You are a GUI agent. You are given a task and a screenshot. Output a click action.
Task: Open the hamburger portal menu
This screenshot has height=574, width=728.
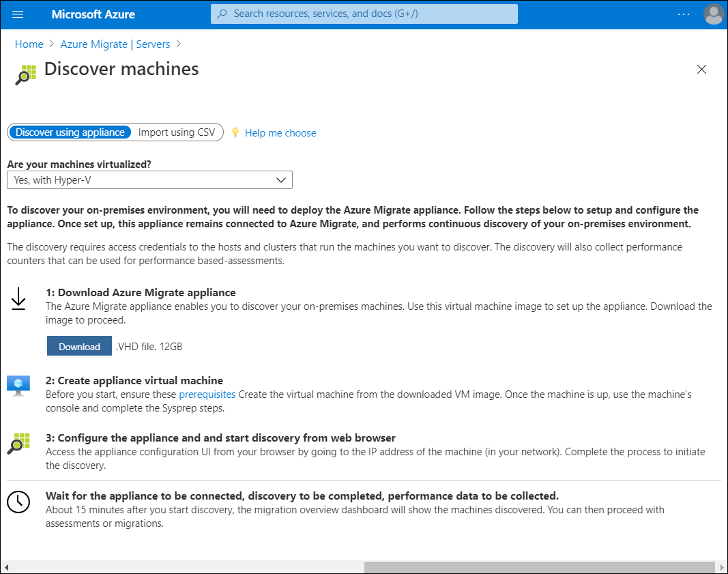[x=18, y=14]
